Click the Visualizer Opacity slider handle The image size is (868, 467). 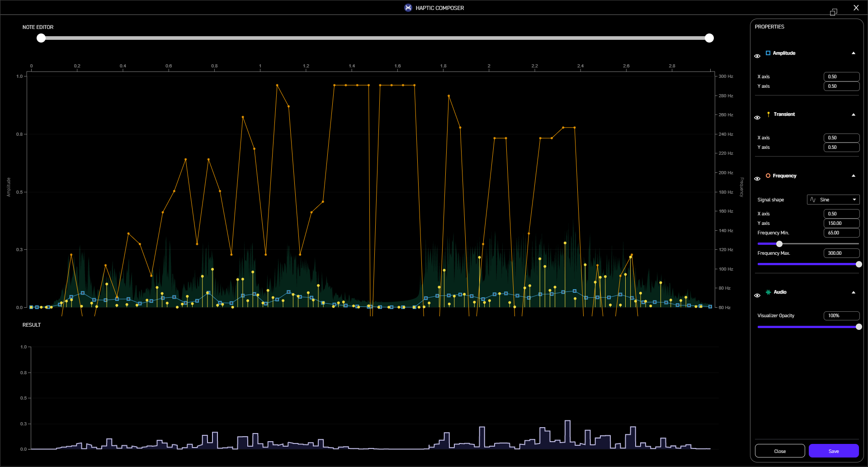pos(859,327)
